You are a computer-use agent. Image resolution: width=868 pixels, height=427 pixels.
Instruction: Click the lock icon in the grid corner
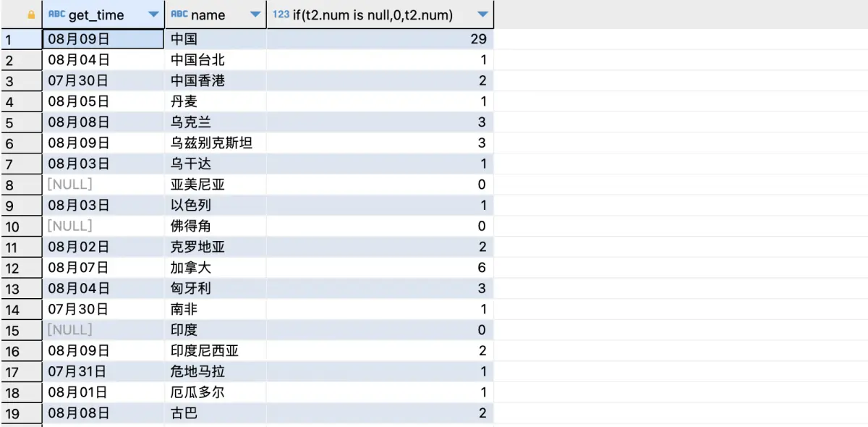point(30,14)
